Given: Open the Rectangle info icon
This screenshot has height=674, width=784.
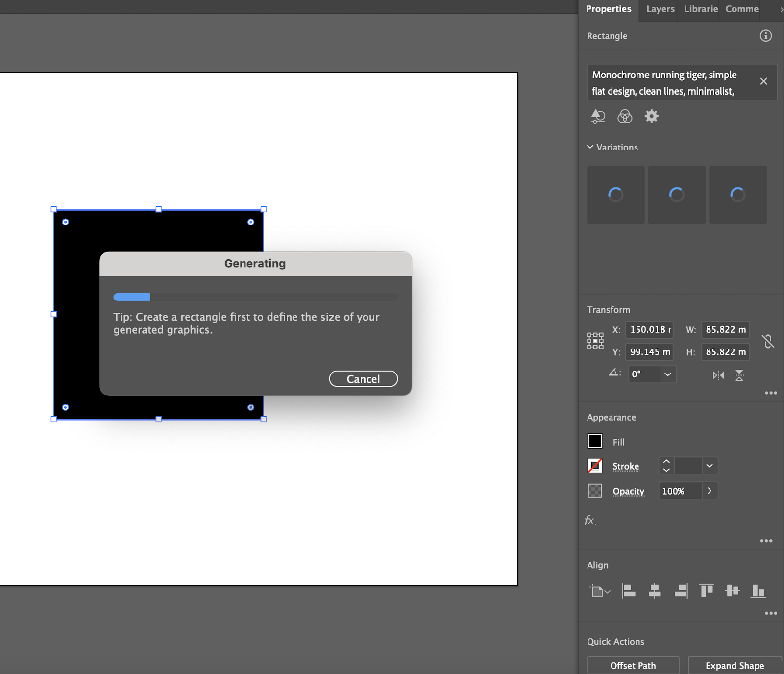Looking at the screenshot, I should [765, 36].
